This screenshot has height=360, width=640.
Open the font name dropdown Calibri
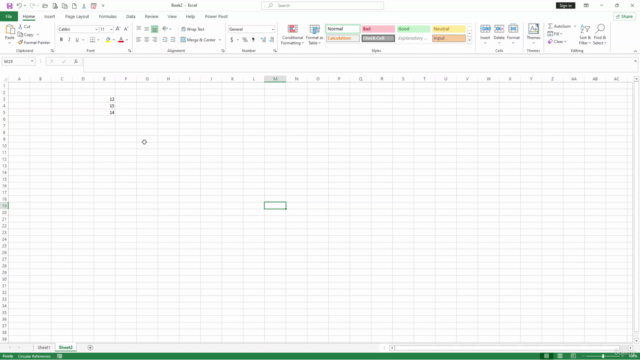[96, 29]
